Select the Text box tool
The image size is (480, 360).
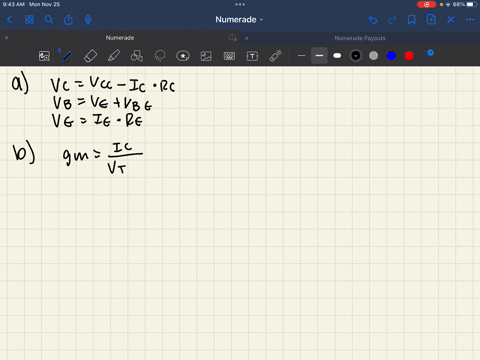tap(252, 56)
